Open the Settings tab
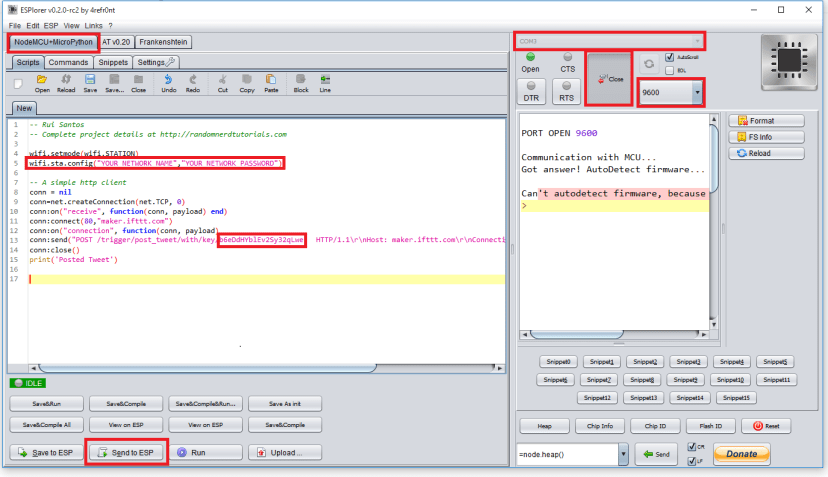Screen dimensions: 828x477 coord(156,62)
